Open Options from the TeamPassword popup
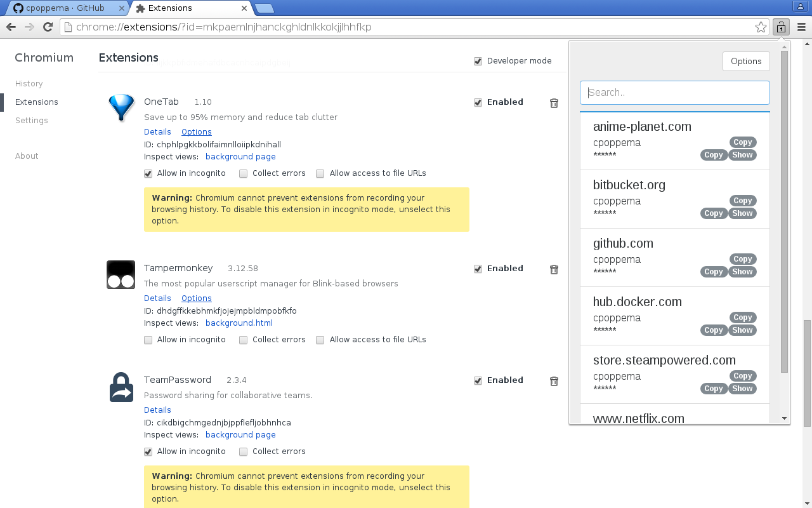This screenshot has width=812, height=508. [x=746, y=61]
